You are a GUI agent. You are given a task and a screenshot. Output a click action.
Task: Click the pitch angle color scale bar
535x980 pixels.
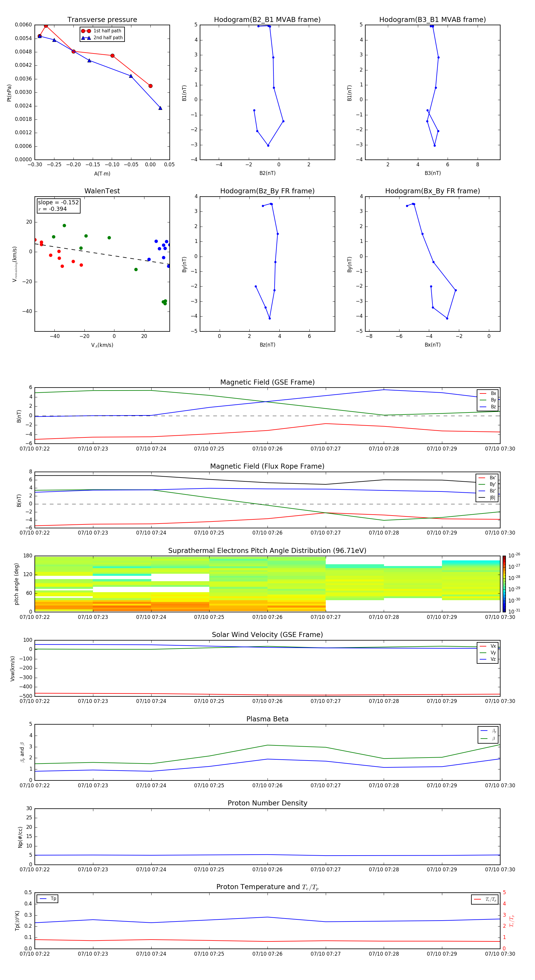[x=504, y=584]
